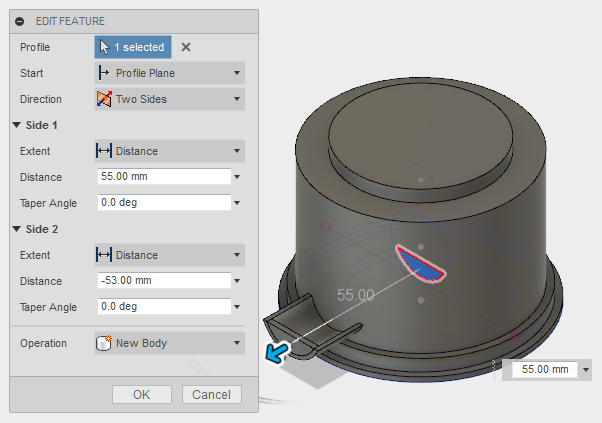602x423 pixels.
Task: Open Side 2 Taper Angle arrow
Action: tap(237, 307)
